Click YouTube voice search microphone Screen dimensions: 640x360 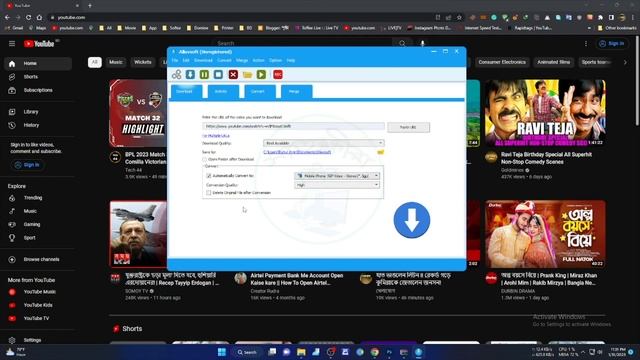point(422,43)
